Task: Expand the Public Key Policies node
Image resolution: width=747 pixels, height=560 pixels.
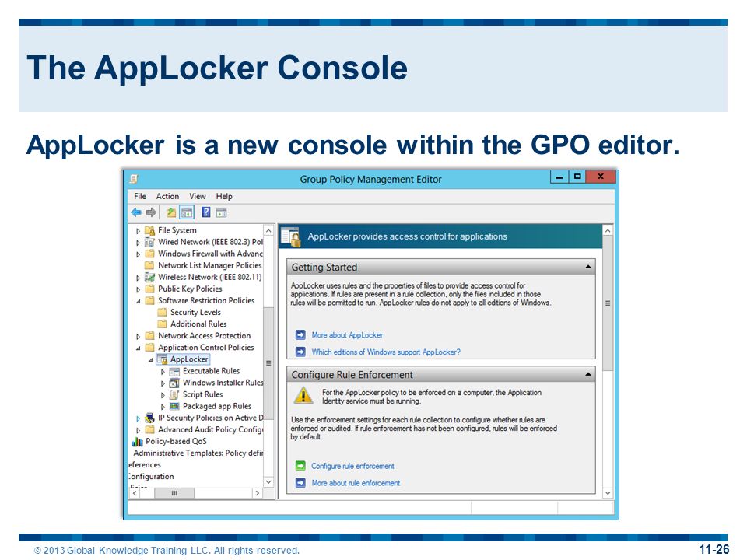Action: click(x=139, y=289)
